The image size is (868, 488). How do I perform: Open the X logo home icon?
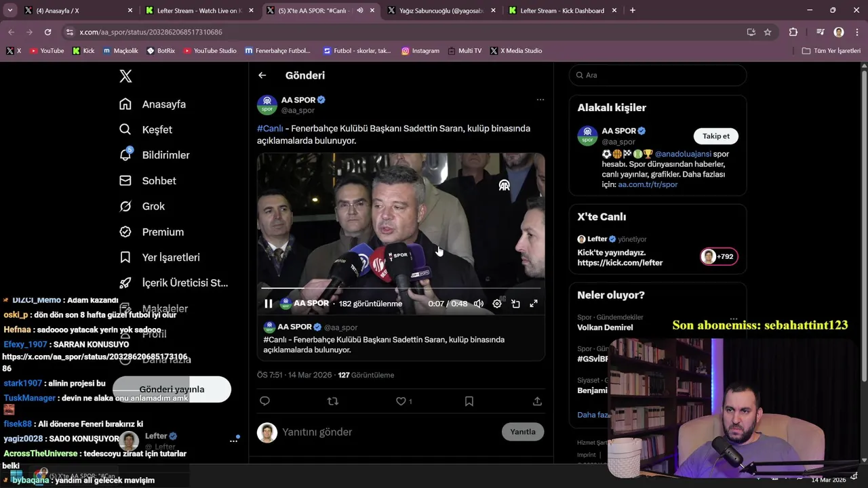click(125, 76)
